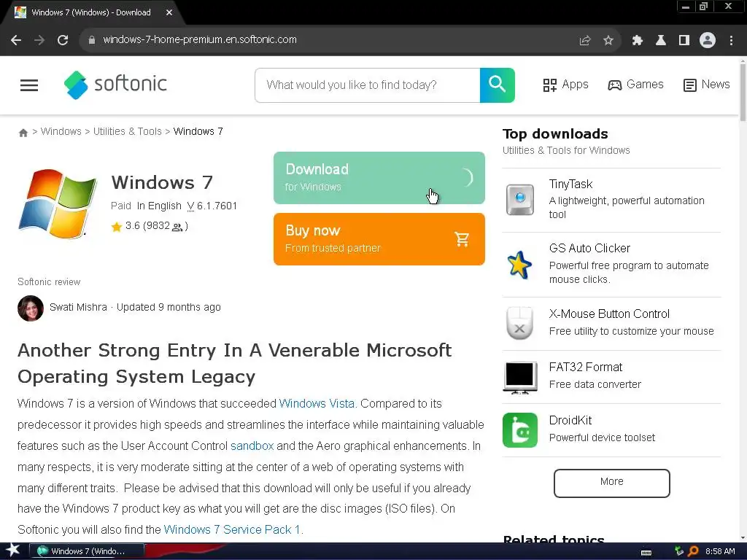This screenshot has width=747, height=560.
Task: Open the taskbar start star button
Action: click(12, 551)
